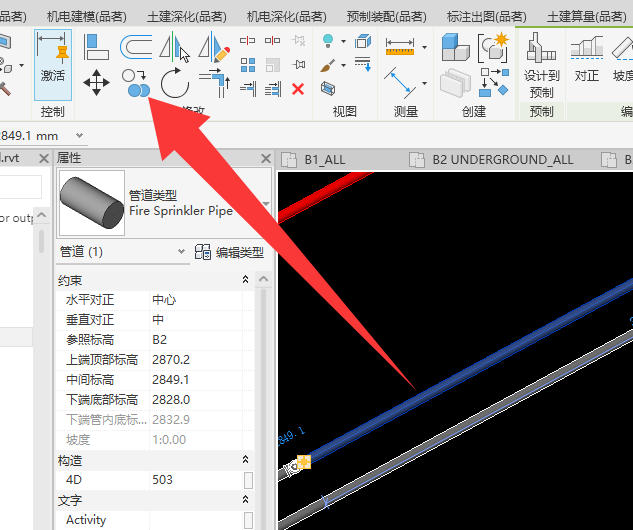The width and height of the screenshot is (633, 530).
Task: Select the Align tool icon
Action: 96,47
